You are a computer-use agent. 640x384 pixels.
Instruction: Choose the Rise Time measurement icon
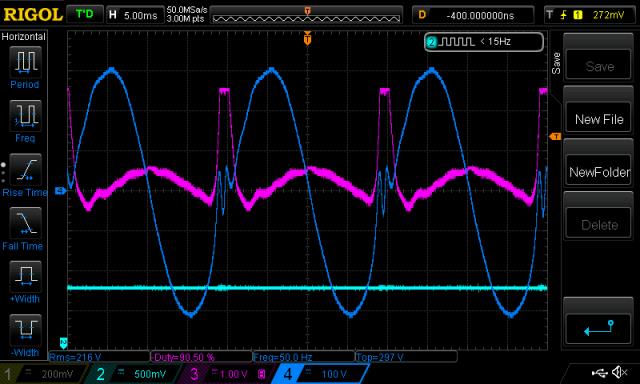click(25, 169)
